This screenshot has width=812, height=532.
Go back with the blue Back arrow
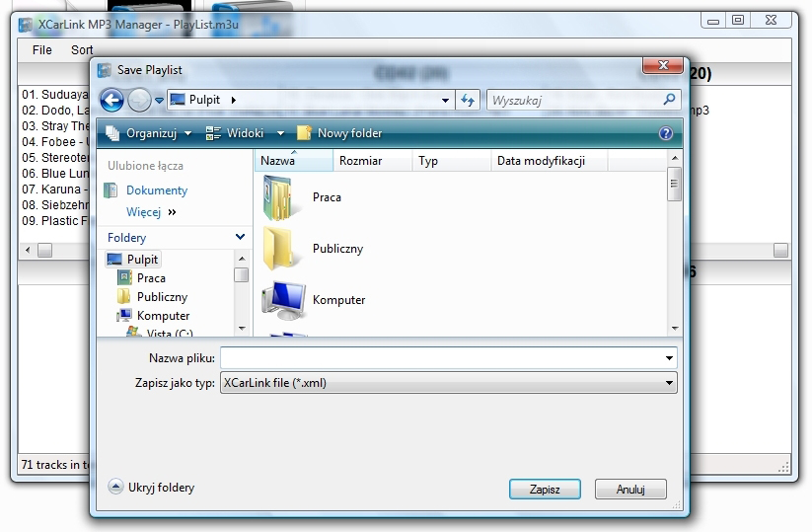click(x=111, y=100)
